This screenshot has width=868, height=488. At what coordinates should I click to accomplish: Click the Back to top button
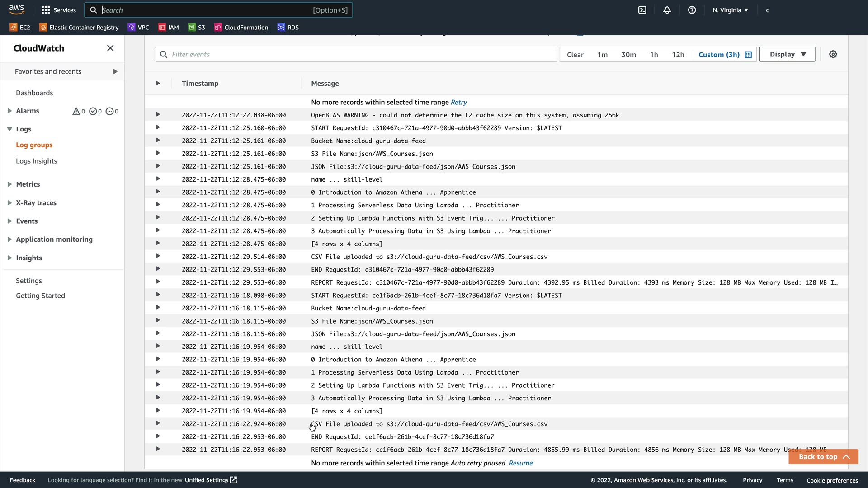coord(823,457)
